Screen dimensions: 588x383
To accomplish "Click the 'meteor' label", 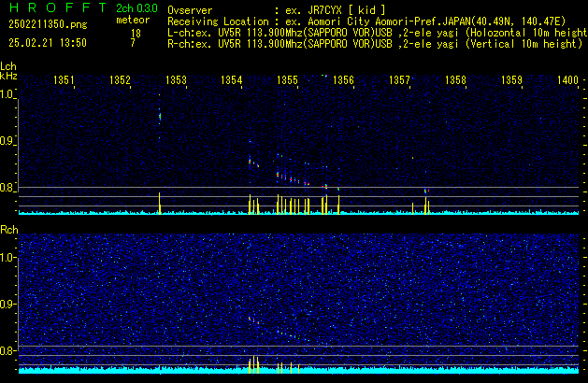I will click(133, 20).
